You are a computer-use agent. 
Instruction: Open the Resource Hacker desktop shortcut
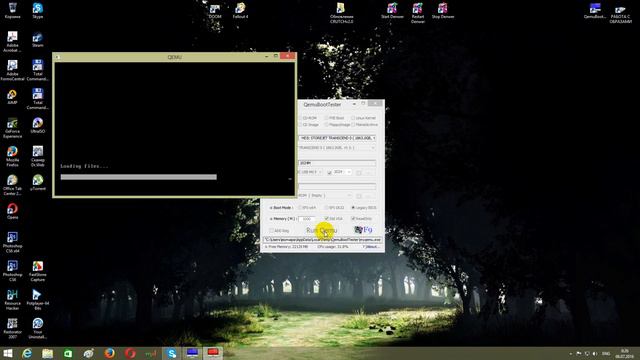[12, 300]
